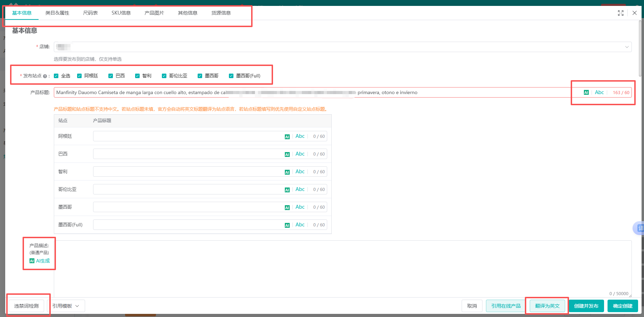Click the 翻译为英文 button

coord(547,306)
